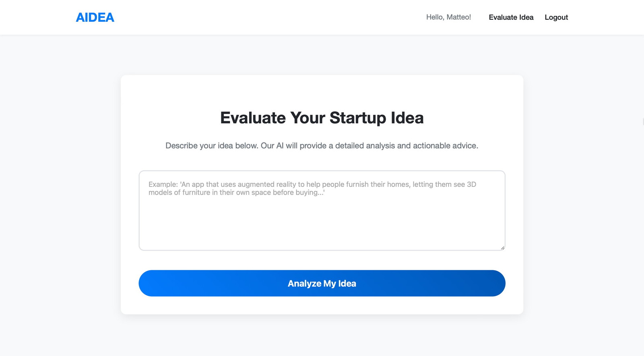
Task: Submit idea with the blue gradient button
Action: (322, 283)
